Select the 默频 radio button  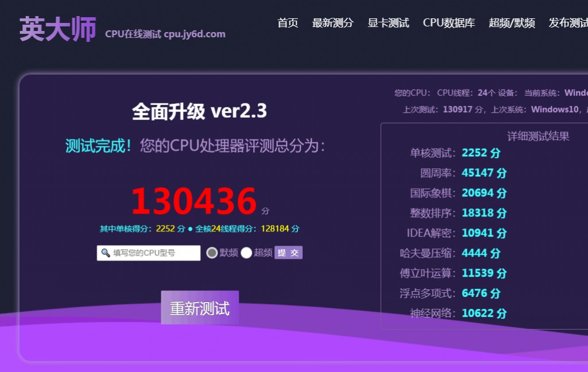click(212, 253)
